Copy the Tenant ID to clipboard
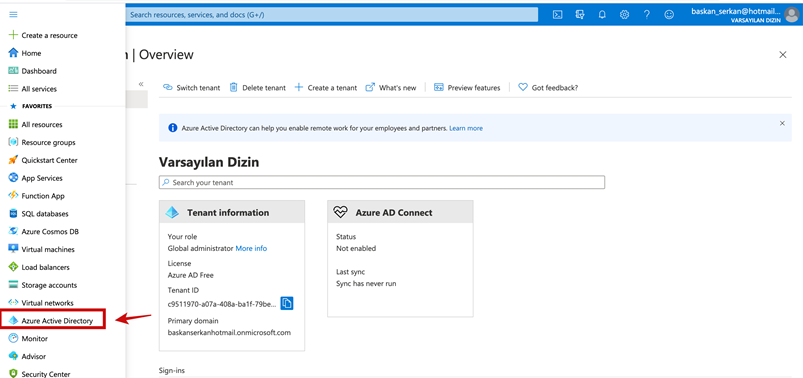Viewport: 803px width, 378px height. pos(287,303)
